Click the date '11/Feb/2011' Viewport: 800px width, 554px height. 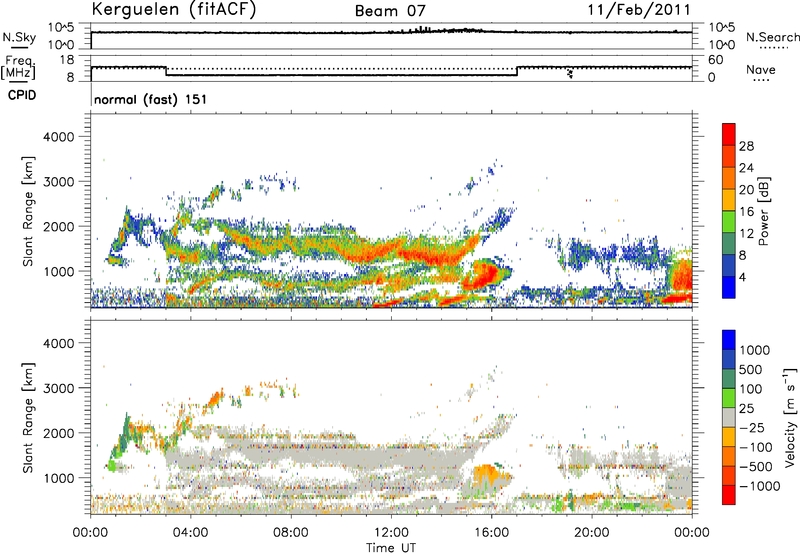639,10
